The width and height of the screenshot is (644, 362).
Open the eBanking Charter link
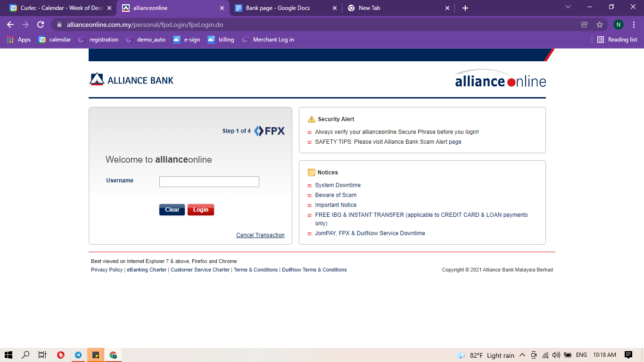(147, 270)
